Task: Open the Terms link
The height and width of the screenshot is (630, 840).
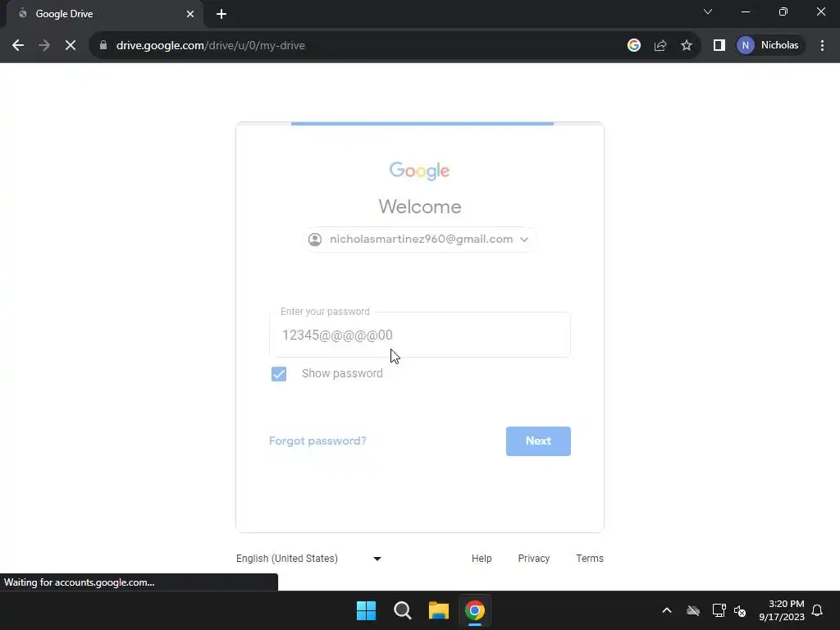Action: pyautogui.click(x=590, y=559)
